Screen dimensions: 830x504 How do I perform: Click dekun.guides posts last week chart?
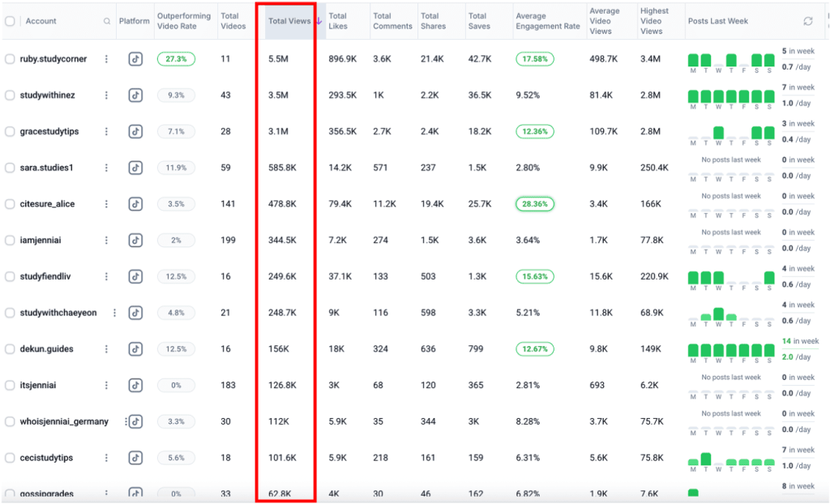coord(731,349)
